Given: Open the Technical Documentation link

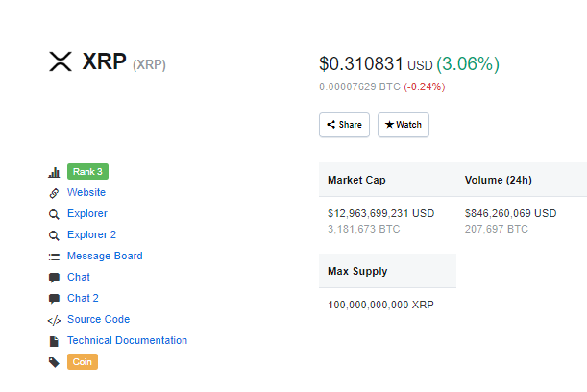Looking at the screenshot, I should click(127, 340).
